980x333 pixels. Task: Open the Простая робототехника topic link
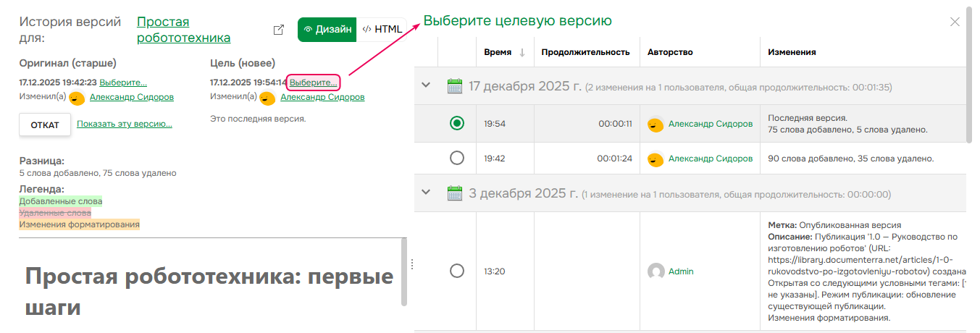184,30
